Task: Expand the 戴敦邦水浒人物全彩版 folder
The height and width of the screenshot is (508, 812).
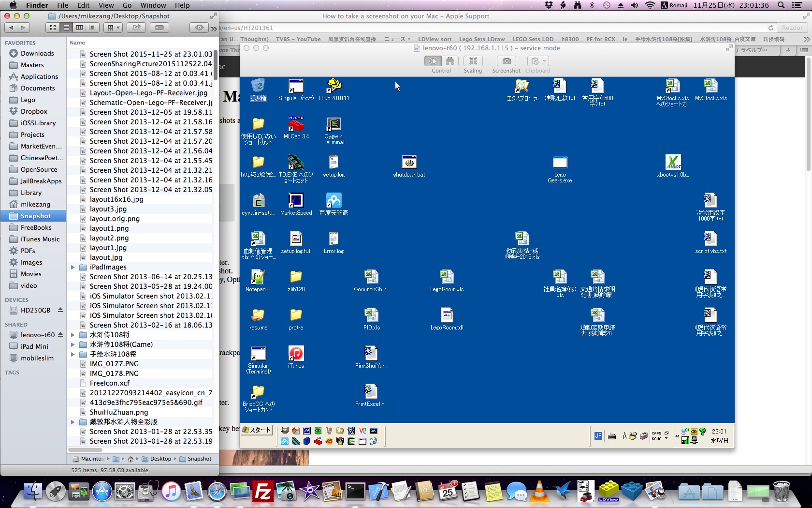Action: 72,422
